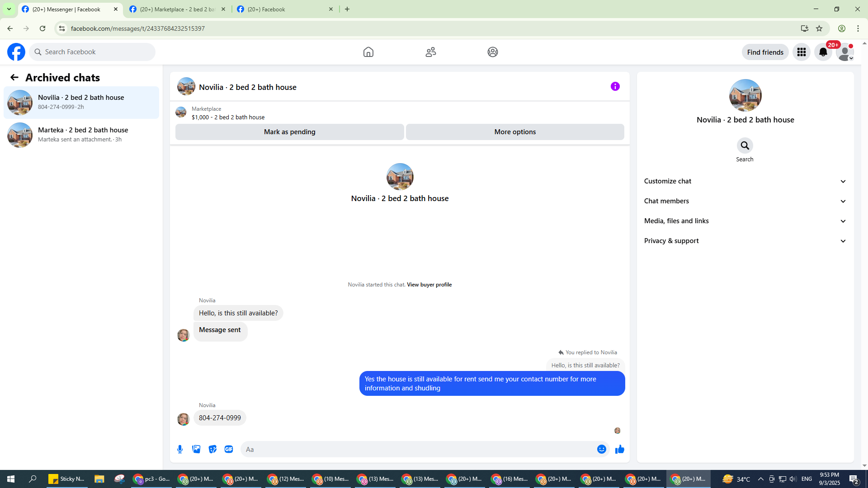
Task: Open the Groups icon in top navigation
Action: (x=493, y=52)
